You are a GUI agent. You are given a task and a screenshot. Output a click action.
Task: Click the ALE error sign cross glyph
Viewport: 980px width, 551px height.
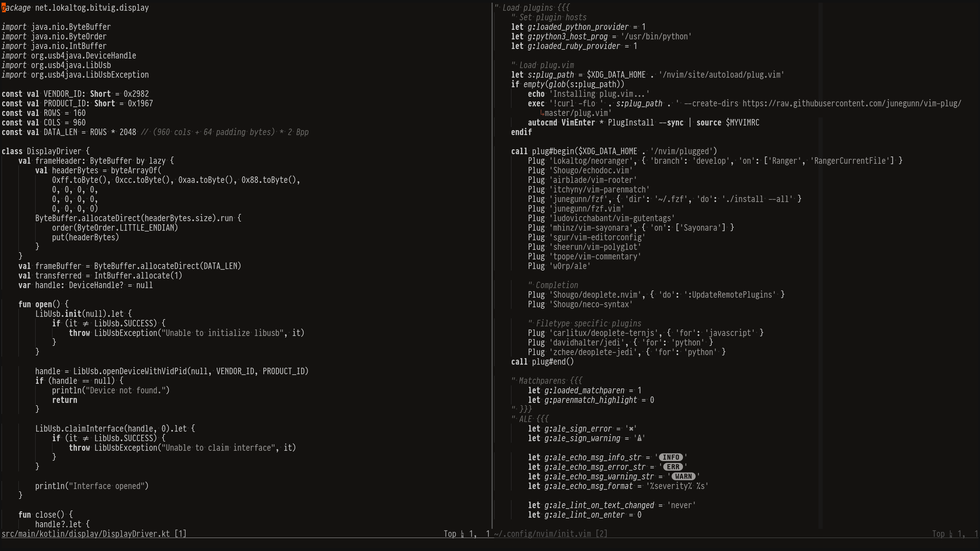click(x=631, y=429)
